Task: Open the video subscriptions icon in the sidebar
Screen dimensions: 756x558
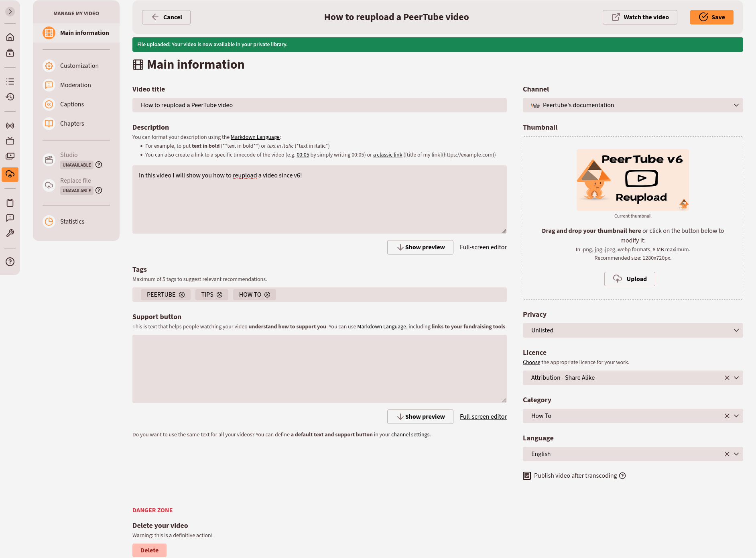Action: pos(10,53)
